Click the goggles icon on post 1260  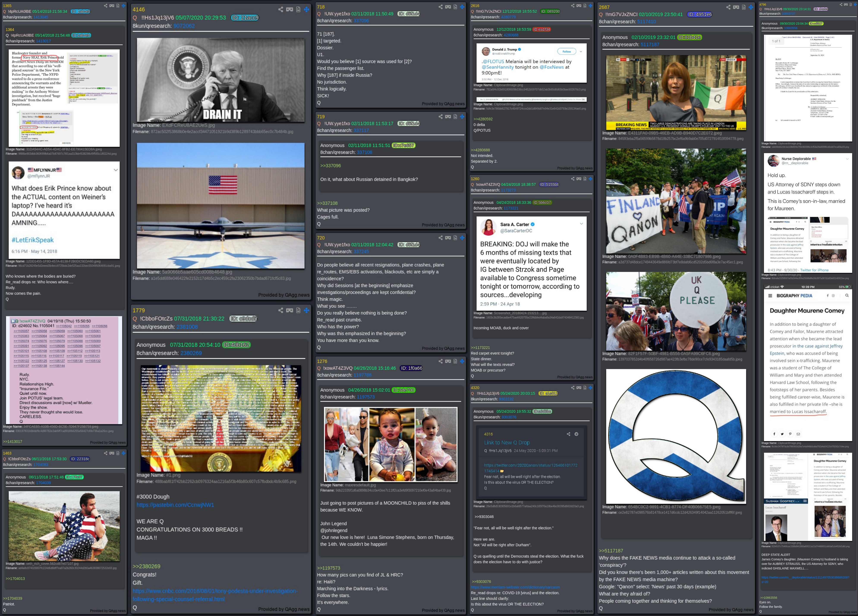coord(579,179)
